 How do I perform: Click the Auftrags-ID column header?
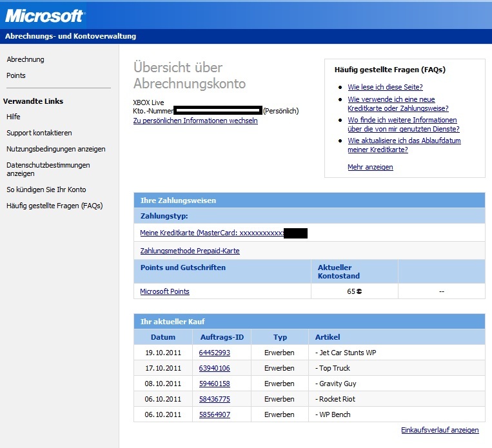[x=222, y=337]
